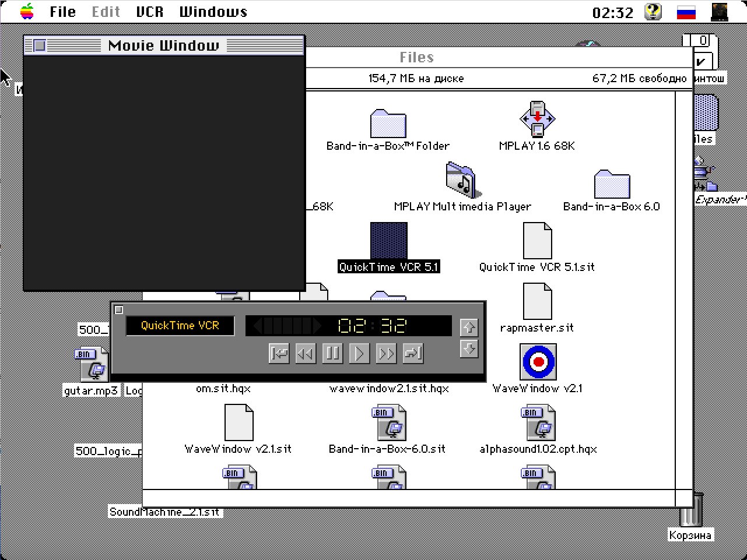Pause playback in the QuickTime VCR controller

coord(332,353)
